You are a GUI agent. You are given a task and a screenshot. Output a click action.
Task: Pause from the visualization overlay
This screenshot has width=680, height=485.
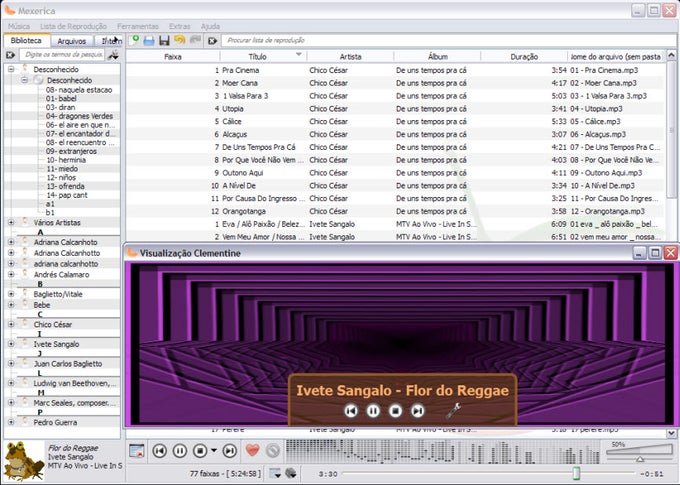point(373,410)
